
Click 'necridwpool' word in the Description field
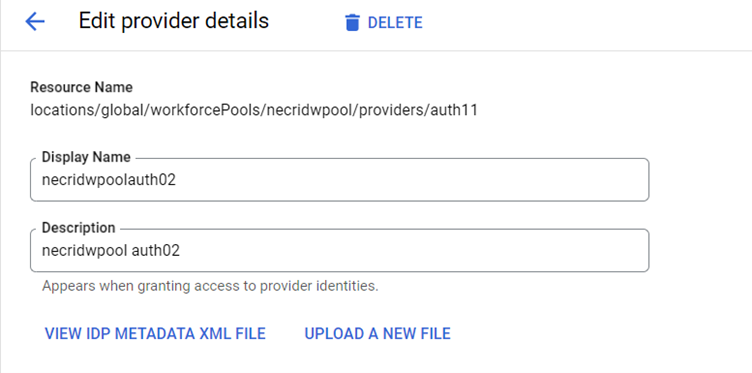pyautogui.click(x=85, y=250)
